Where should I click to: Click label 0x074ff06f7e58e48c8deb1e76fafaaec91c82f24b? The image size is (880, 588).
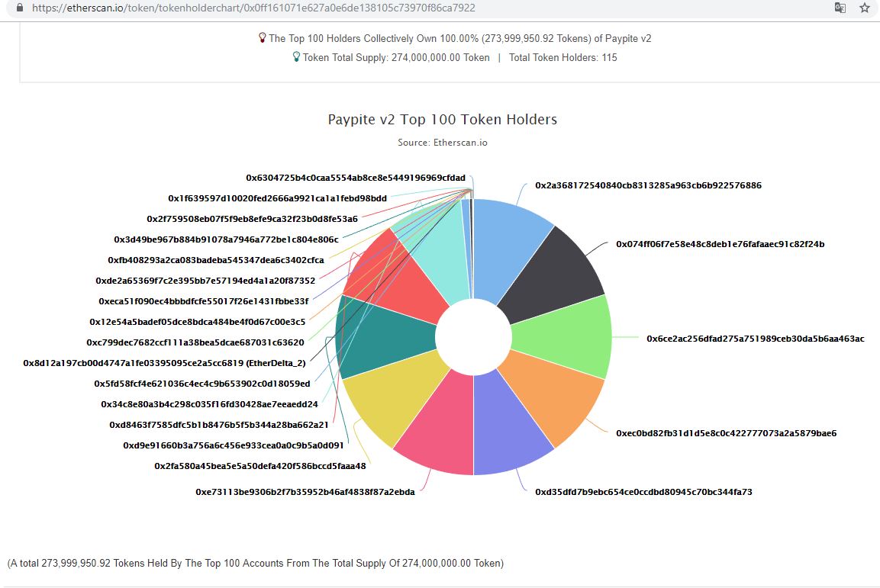click(720, 244)
